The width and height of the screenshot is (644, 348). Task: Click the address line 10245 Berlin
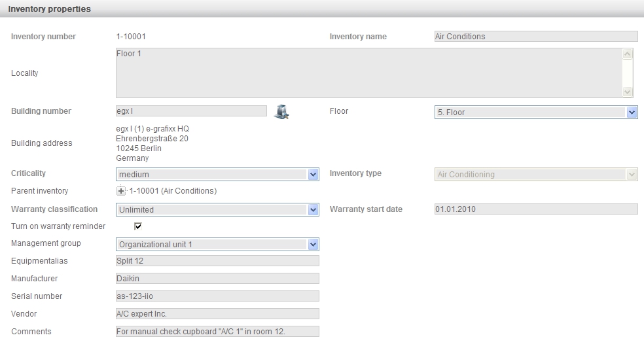138,148
